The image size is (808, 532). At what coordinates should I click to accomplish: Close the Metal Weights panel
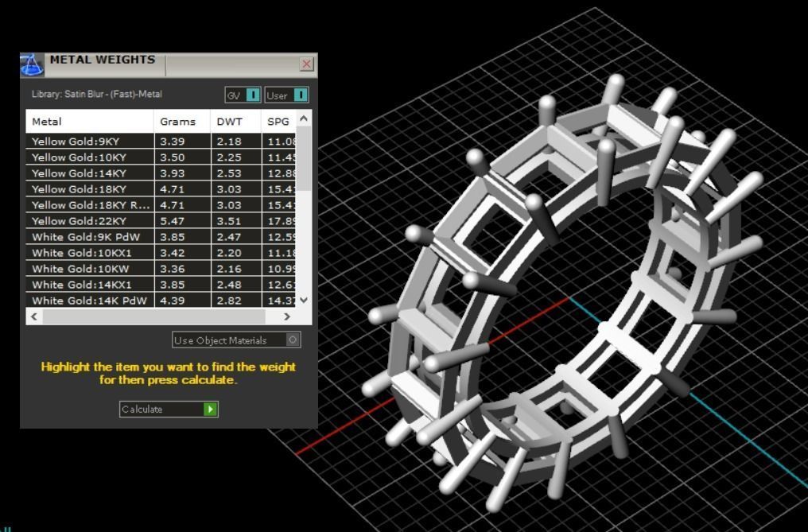(307, 64)
